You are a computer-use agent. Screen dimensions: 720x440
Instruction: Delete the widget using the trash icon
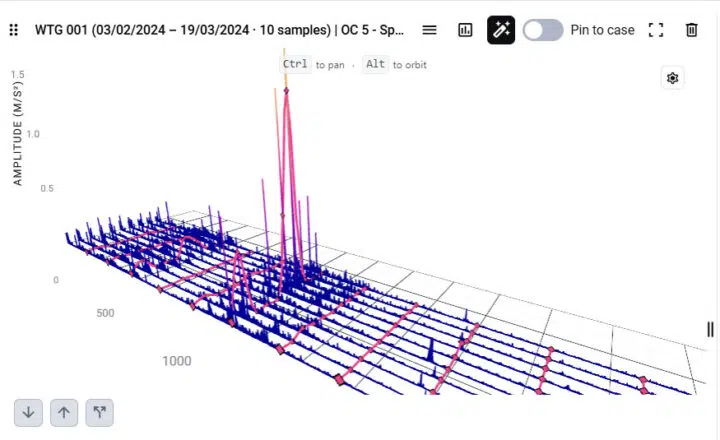coord(692,30)
